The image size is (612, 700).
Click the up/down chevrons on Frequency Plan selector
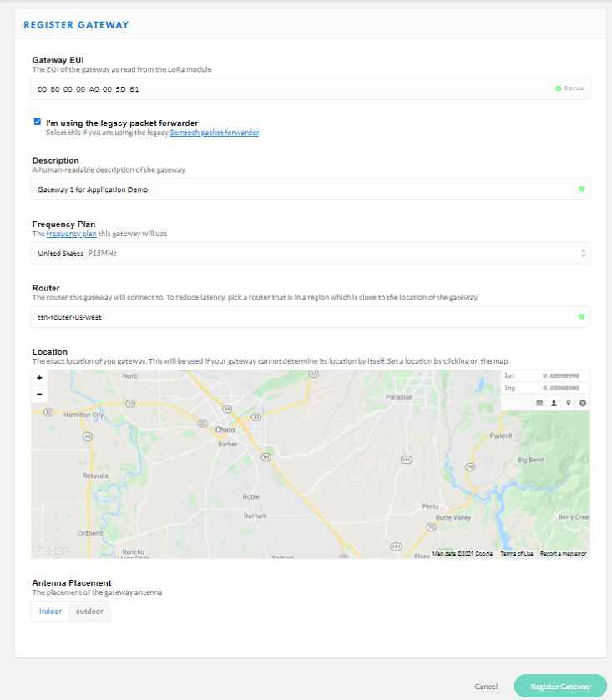point(584,252)
